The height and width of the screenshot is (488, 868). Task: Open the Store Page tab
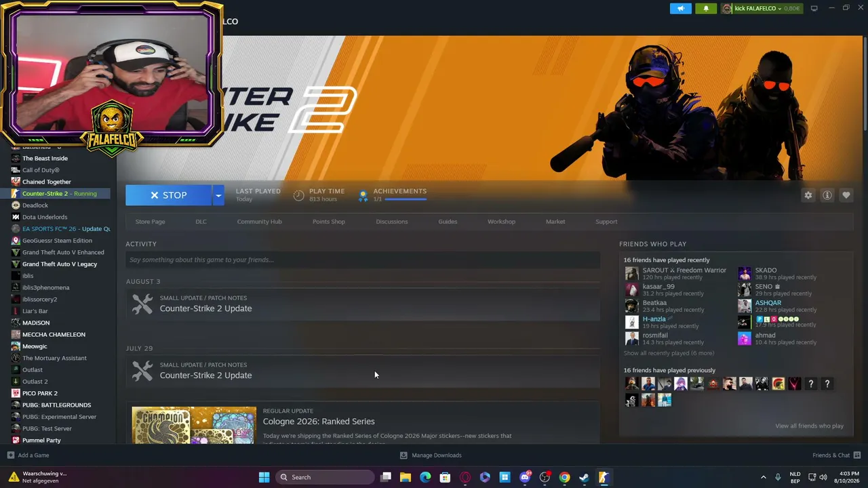point(150,222)
